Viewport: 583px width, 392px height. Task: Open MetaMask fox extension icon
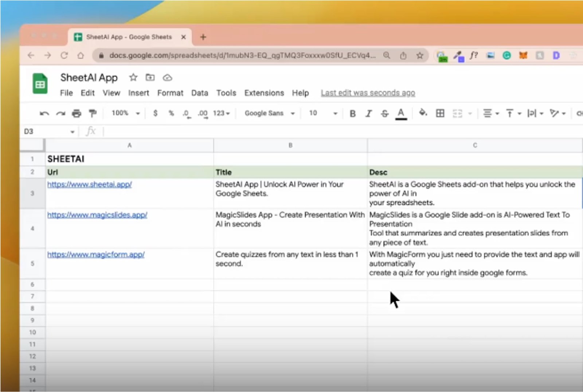[523, 55]
